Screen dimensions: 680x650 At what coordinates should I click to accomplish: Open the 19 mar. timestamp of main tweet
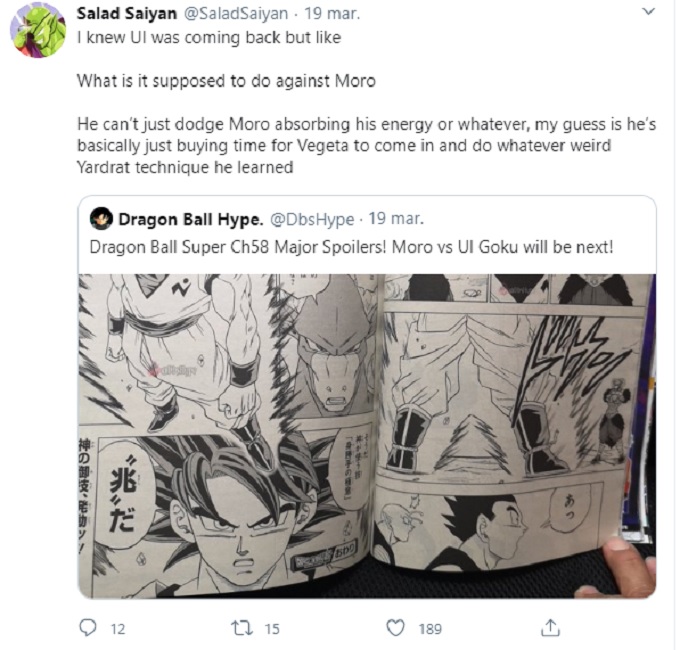(332, 13)
